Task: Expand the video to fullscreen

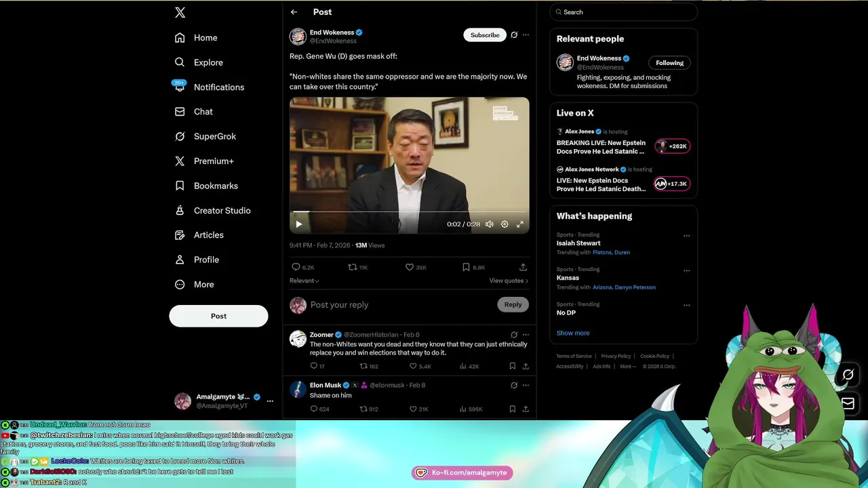Action: 520,224
